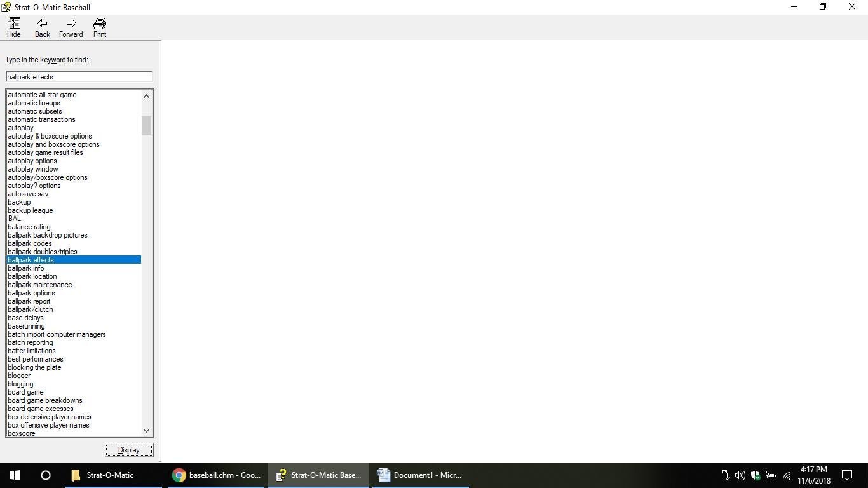Select 'blocking the plate' keyword

(34, 367)
